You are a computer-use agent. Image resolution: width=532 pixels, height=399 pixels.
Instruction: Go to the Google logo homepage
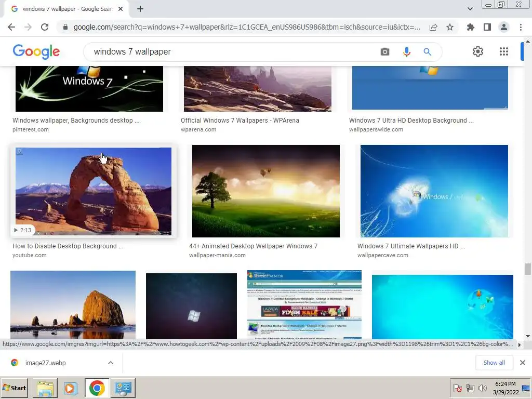36,51
